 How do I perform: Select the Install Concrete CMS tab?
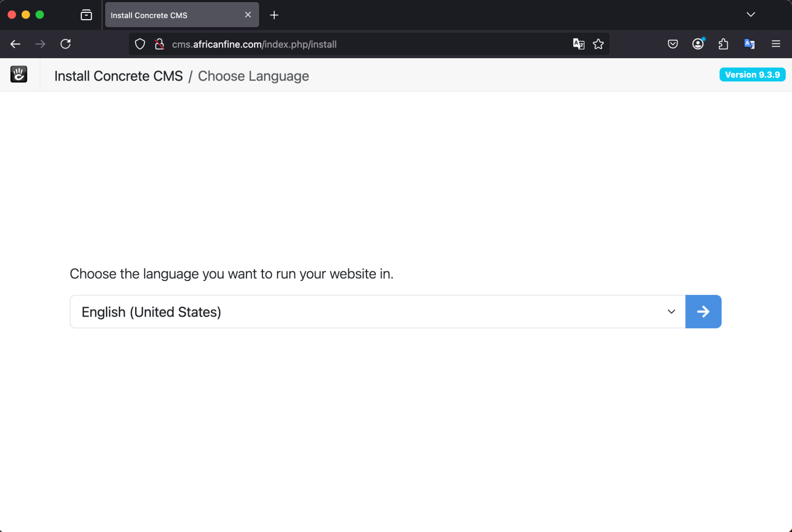click(170, 15)
